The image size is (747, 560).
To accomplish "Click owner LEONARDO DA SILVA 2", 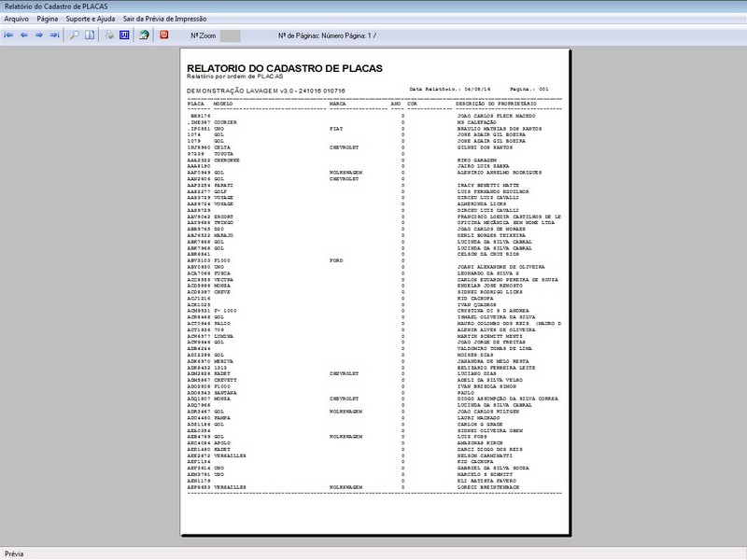I will (487, 273).
